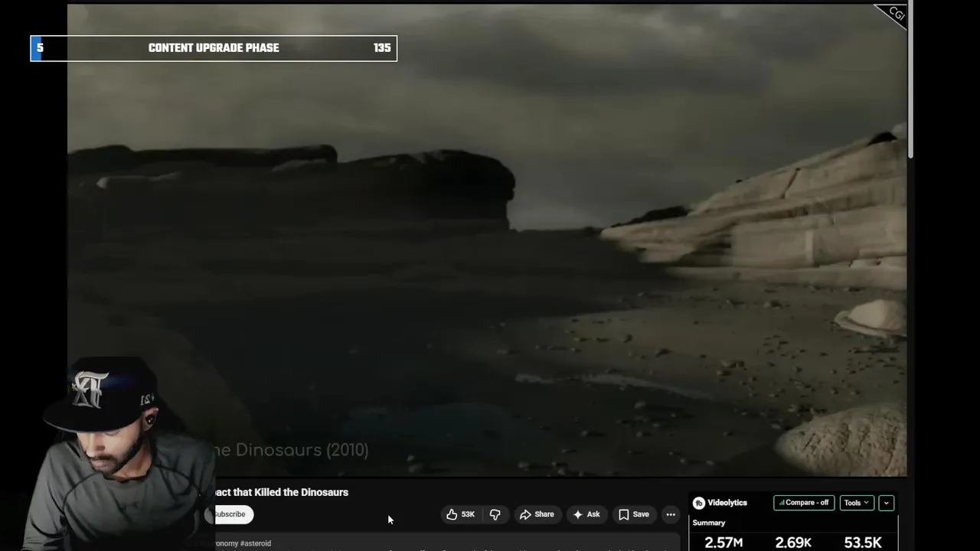Click the dislike thumbs-down icon
This screenshot has width=980, height=551.
point(495,514)
